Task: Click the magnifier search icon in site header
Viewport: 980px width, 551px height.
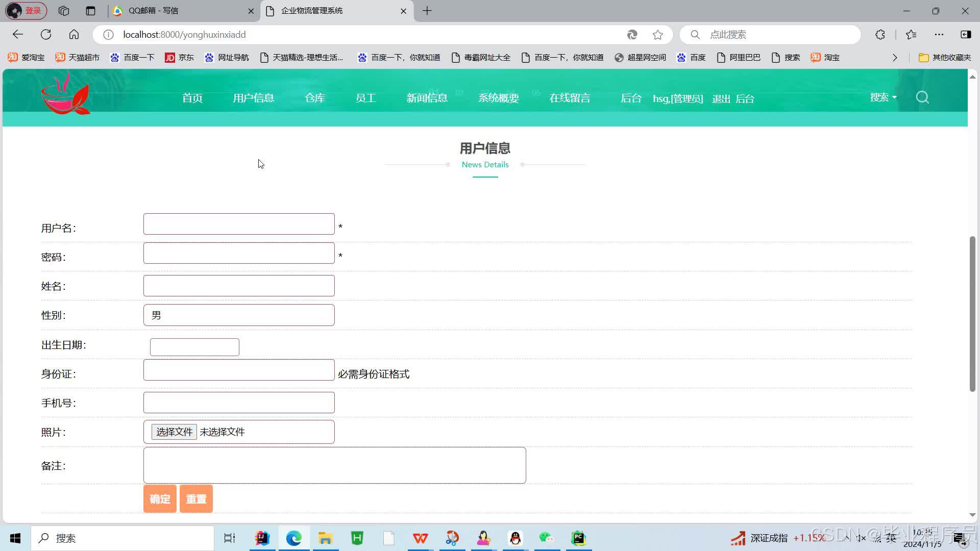Action: click(x=922, y=97)
